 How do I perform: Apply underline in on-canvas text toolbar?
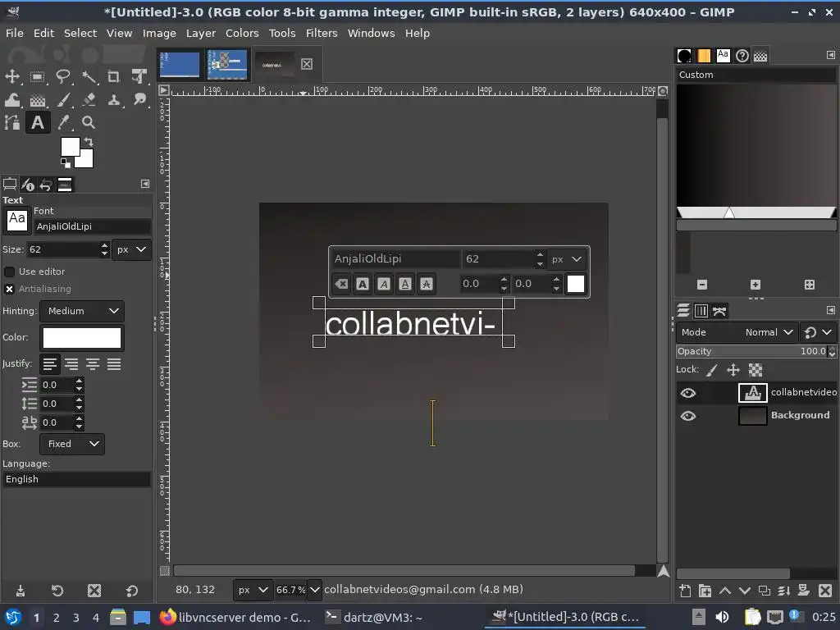405,284
